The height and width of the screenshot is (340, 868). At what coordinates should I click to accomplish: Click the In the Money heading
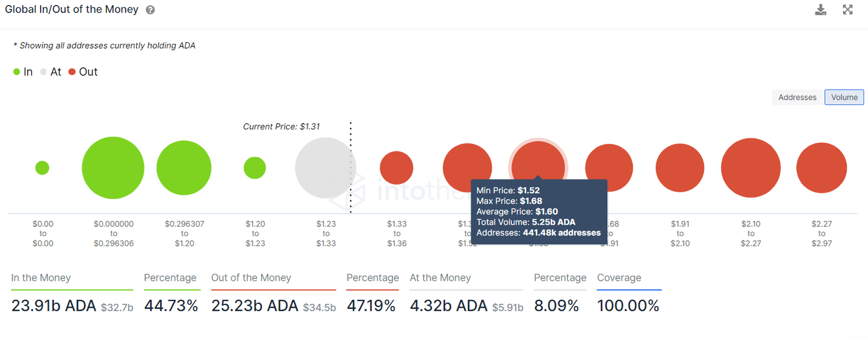click(x=41, y=278)
